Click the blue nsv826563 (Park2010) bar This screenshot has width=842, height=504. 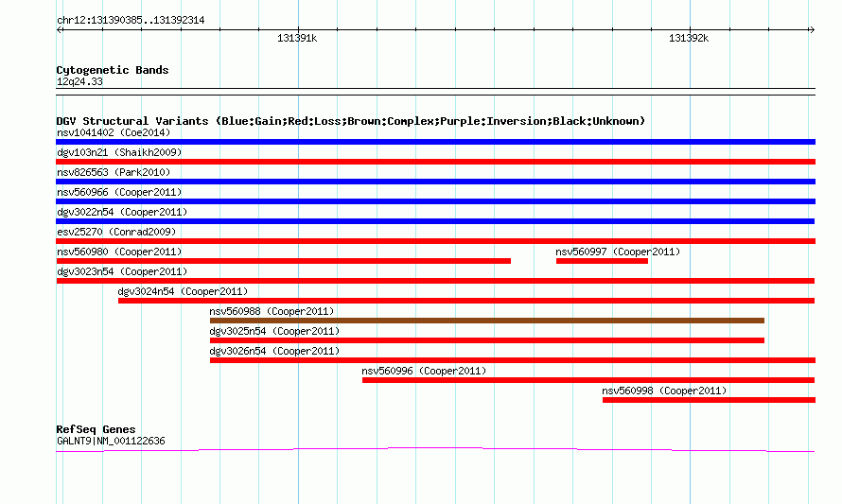pyautogui.click(x=435, y=182)
